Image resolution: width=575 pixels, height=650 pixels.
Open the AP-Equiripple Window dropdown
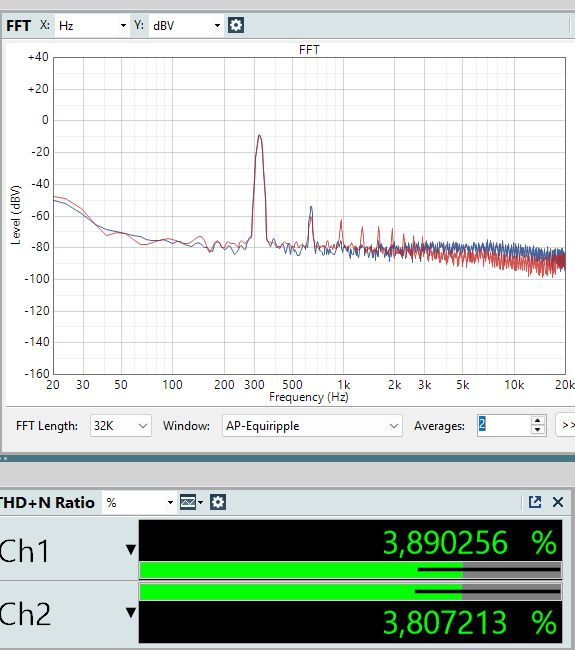coord(312,426)
